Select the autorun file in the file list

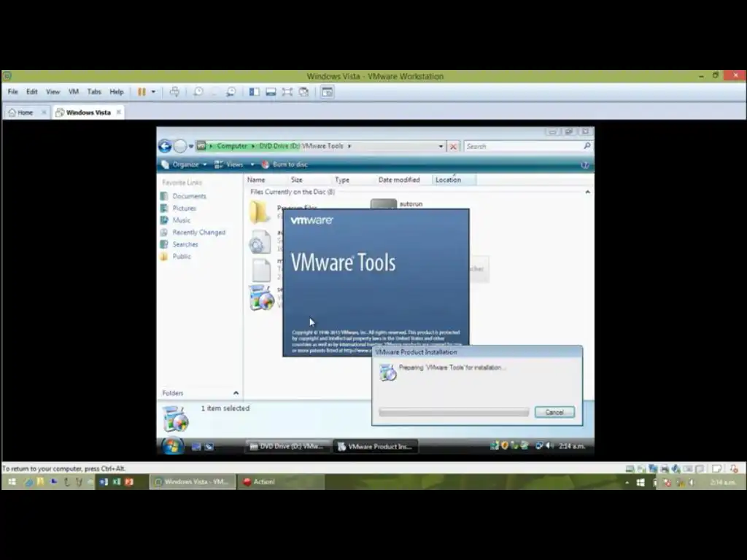tap(396, 205)
